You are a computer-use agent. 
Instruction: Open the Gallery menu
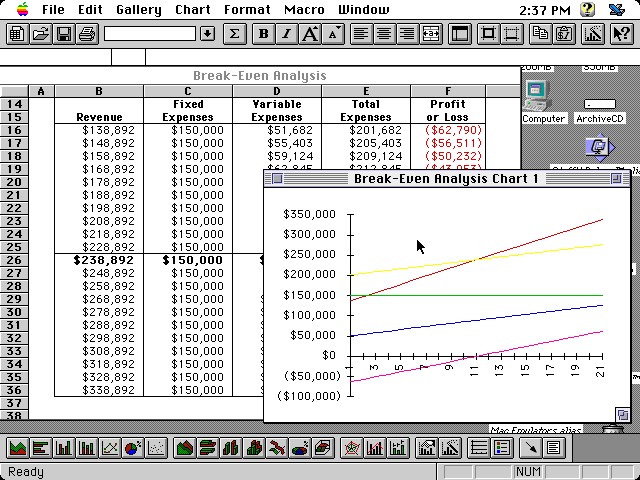tap(137, 10)
